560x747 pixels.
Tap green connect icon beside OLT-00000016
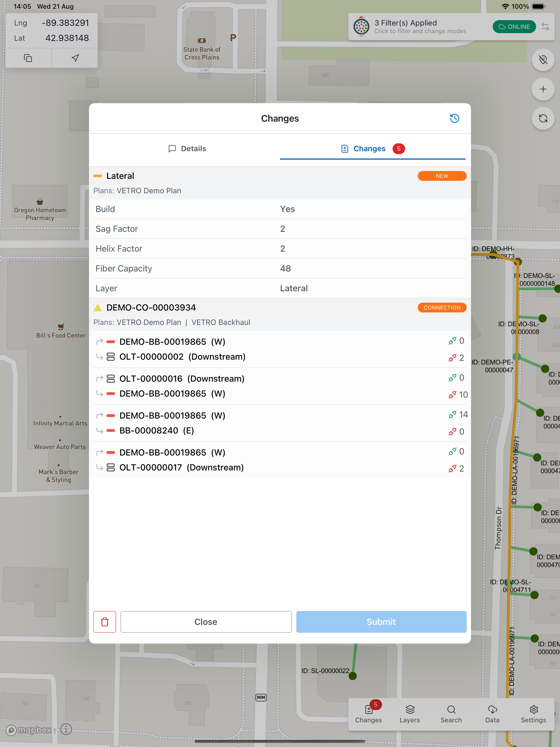452,378
